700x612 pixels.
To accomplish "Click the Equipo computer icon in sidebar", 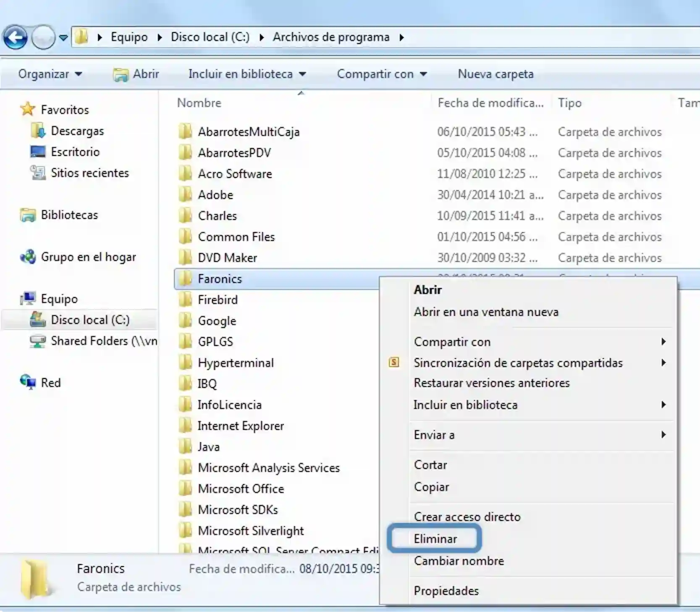I will coord(28,299).
